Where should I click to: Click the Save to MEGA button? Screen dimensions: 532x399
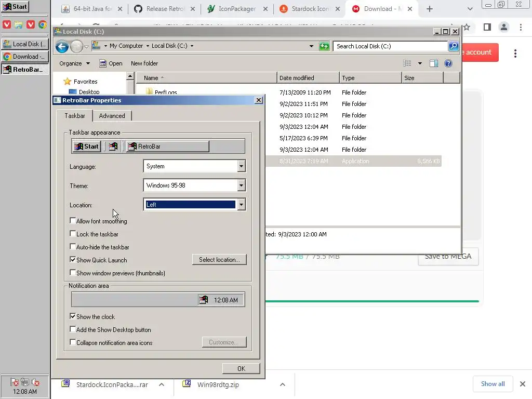point(448,257)
